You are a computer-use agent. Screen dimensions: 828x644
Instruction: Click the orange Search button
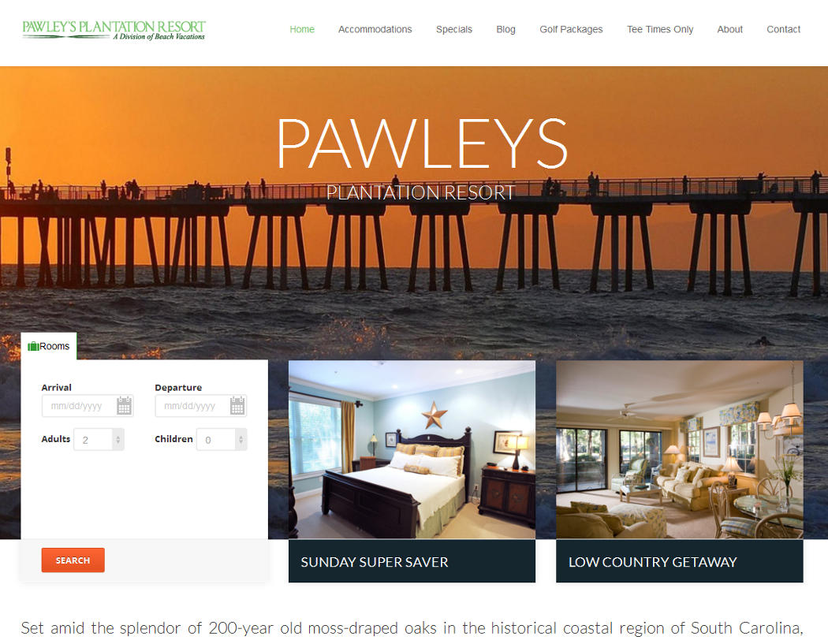73,560
